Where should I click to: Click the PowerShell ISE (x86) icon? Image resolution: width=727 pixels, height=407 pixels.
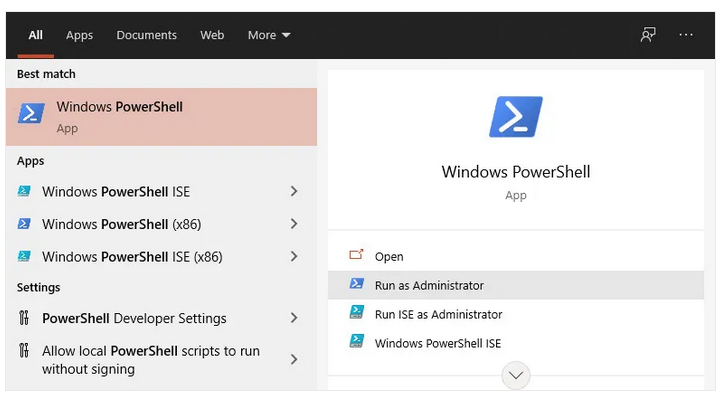coord(25,257)
